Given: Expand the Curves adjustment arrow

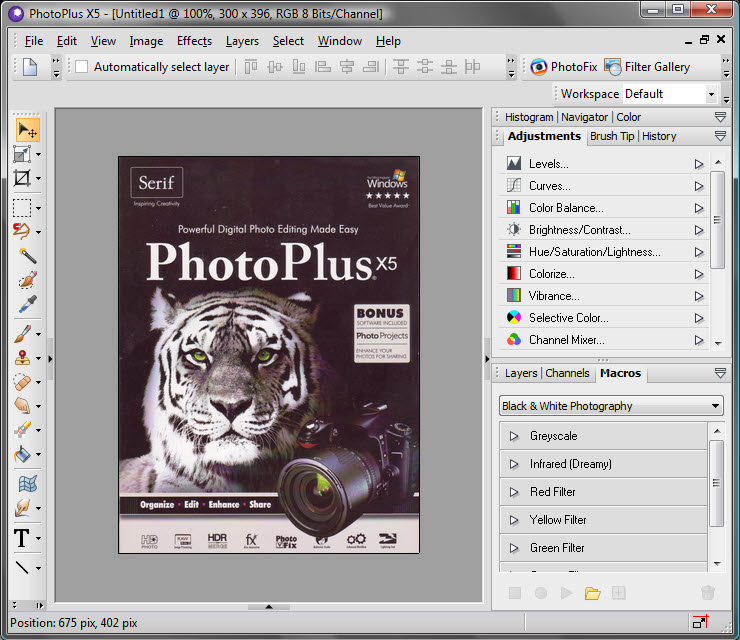Looking at the screenshot, I should pos(699,186).
